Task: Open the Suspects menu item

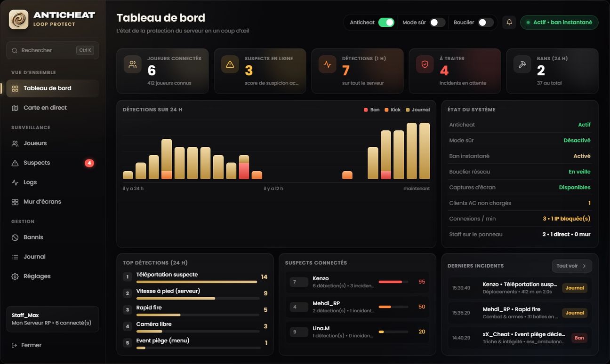Action: (53, 163)
